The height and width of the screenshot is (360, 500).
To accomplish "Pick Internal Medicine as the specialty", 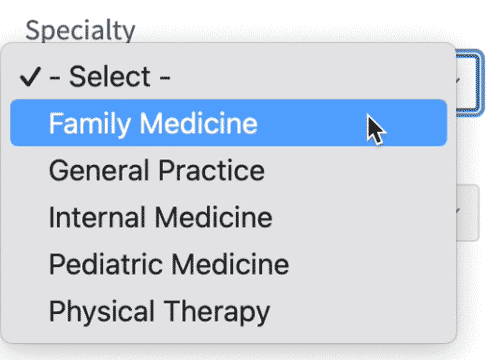I will 228,217.
